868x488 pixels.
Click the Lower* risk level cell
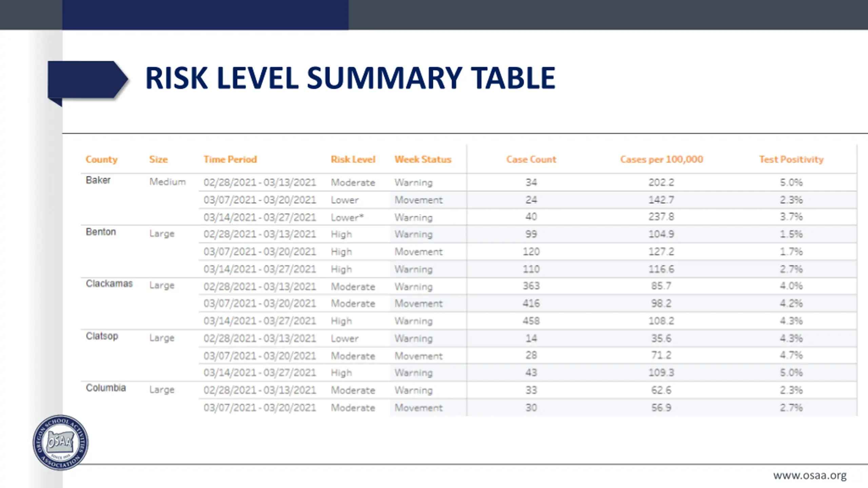[347, 217]
